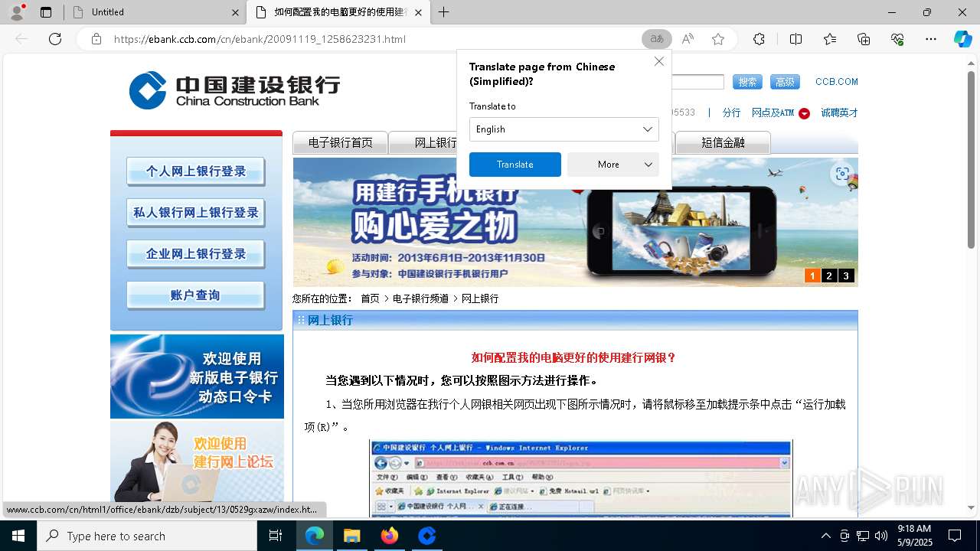The width and height of the screenshot is (980, 551).
Task: Click the 账户查询 button
Action: pos(195,295)
